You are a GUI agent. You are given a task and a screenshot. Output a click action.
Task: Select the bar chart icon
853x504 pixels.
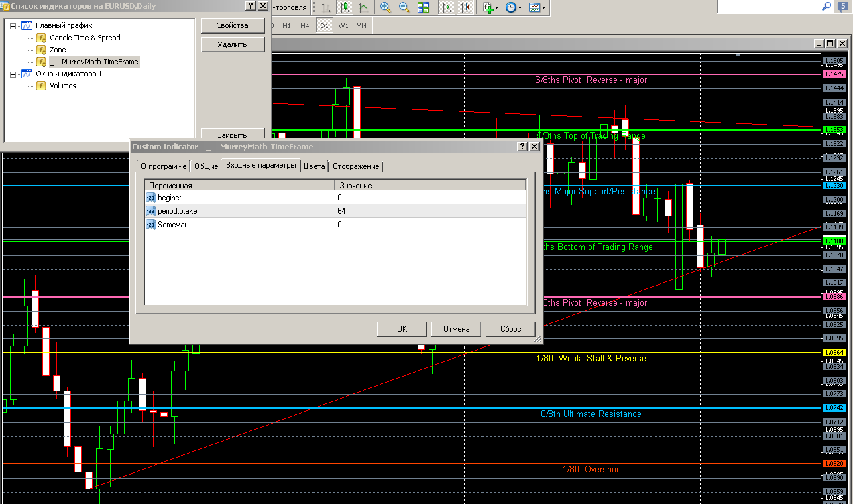[326, 8]
